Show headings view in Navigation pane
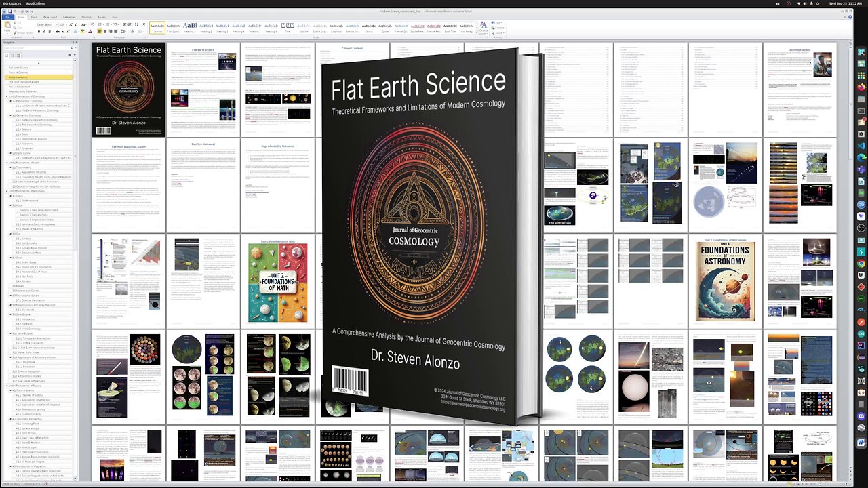Image resolution: width=868 pixels, height=488 pixels. click(7, 55)
